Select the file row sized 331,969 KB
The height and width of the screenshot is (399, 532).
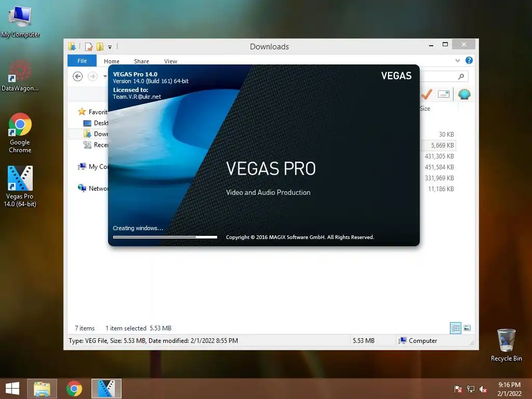coord(438,178)
